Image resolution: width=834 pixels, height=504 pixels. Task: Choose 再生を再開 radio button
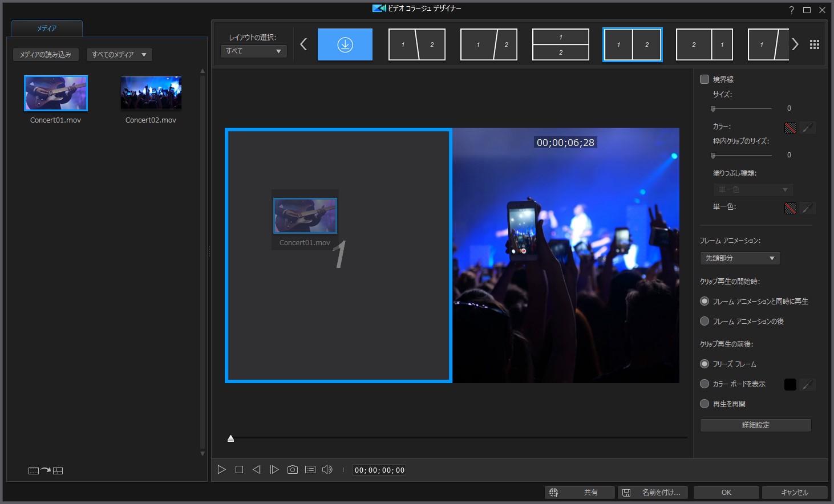coord(705,404)
